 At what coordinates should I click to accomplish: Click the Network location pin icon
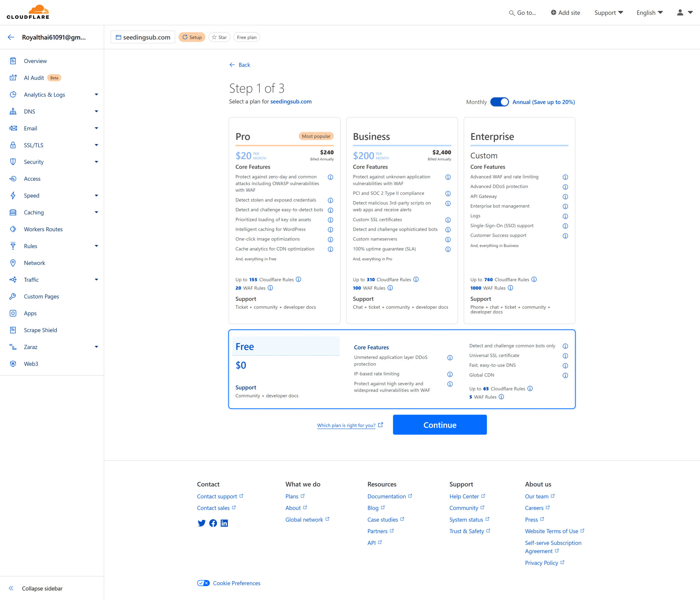pos(13,263)
